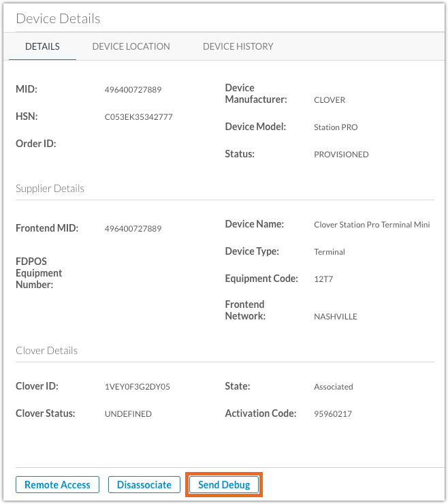Select the Details tab
This screenshot has width=448, height=504.
[x=42, y=46]
